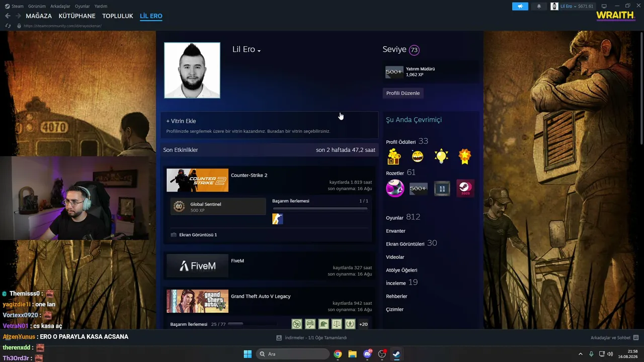Open the Ekran Görüntüleri link in sidebar

click(412, 243)
